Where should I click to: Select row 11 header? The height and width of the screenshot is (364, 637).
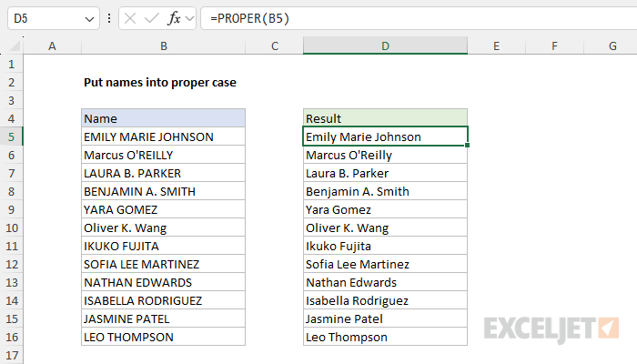pos(11,246)
